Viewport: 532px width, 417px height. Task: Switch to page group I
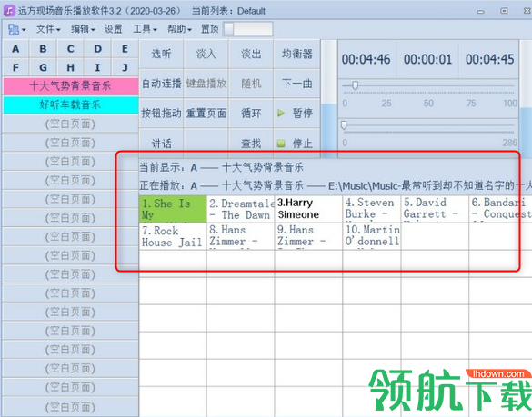(97, 67)
